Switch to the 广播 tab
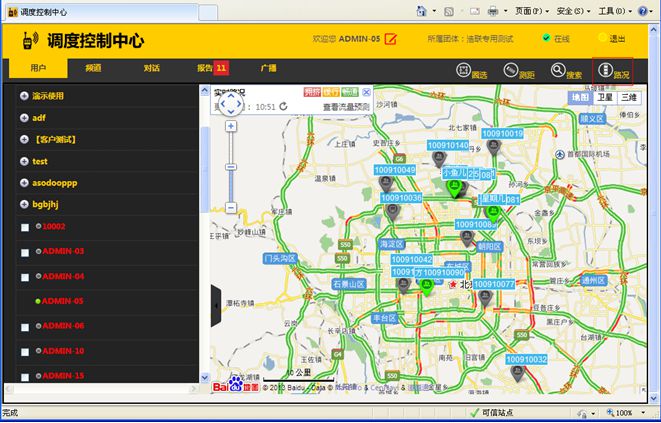 (269, 68)
